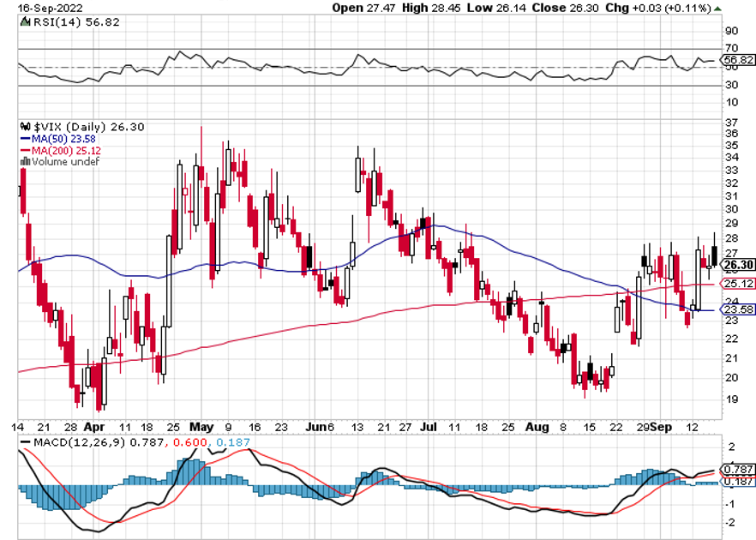
Task: Click the 26.30 last price tag on right axis
Action: (x=738, y=264)
